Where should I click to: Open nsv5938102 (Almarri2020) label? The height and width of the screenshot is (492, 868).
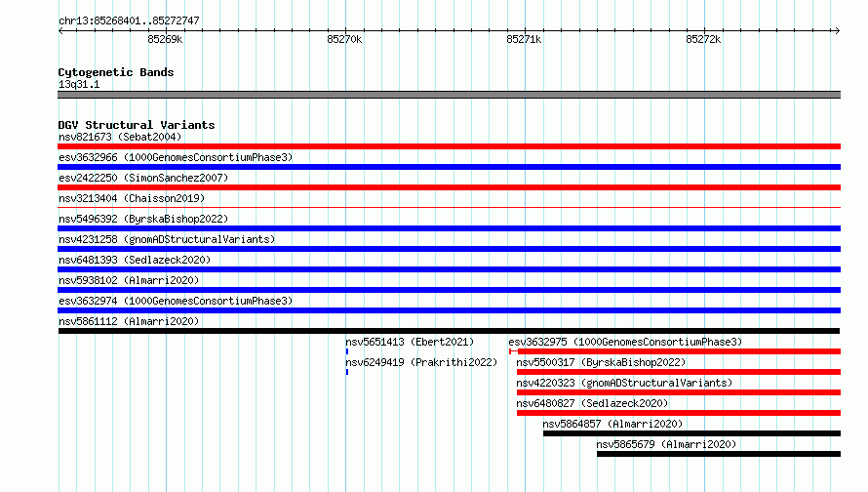129,280
